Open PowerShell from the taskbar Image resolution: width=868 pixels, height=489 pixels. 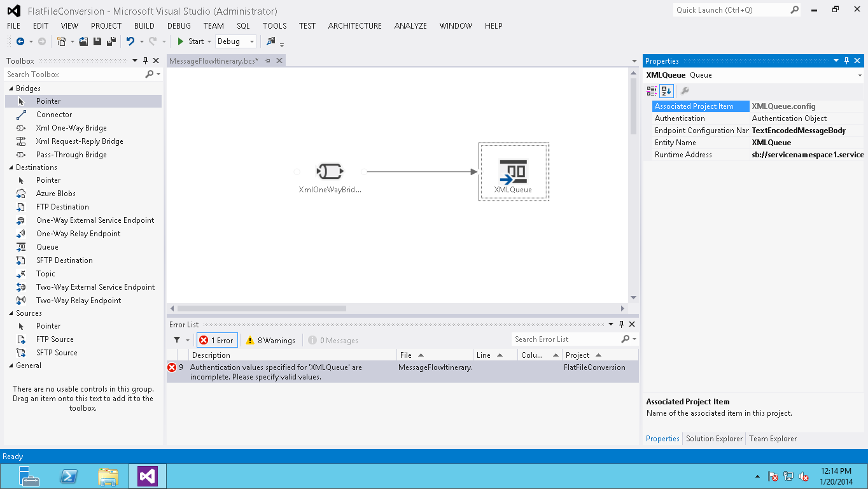tap(69, 476)
